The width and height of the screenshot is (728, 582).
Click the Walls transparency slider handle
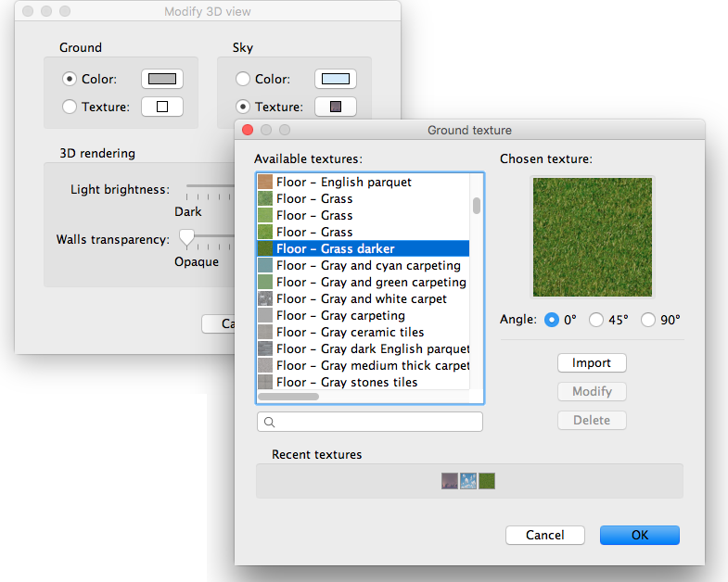[x=187, y=238]
